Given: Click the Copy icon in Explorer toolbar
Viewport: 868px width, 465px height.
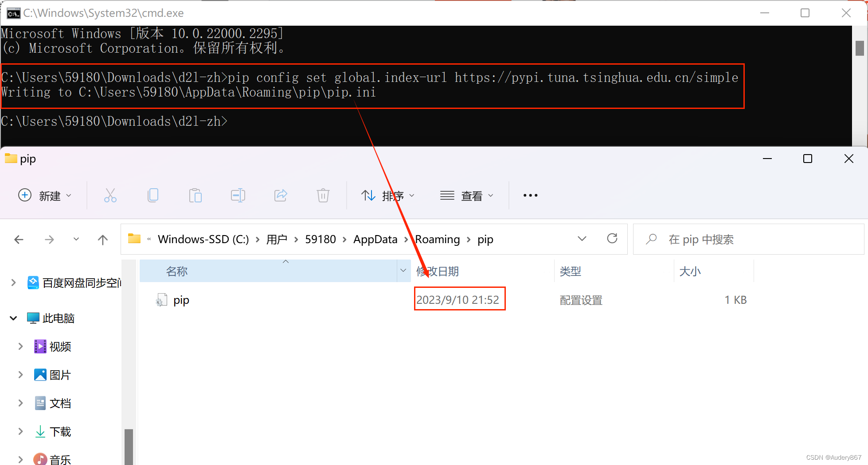Looking at the screenshot, I should coord(153,195).
